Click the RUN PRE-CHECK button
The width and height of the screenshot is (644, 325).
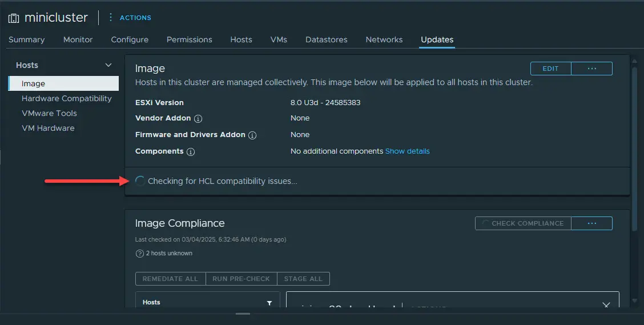point(241,279)
